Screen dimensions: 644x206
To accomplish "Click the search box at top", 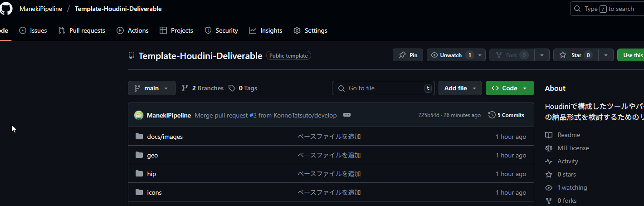I will pos(607,9).
